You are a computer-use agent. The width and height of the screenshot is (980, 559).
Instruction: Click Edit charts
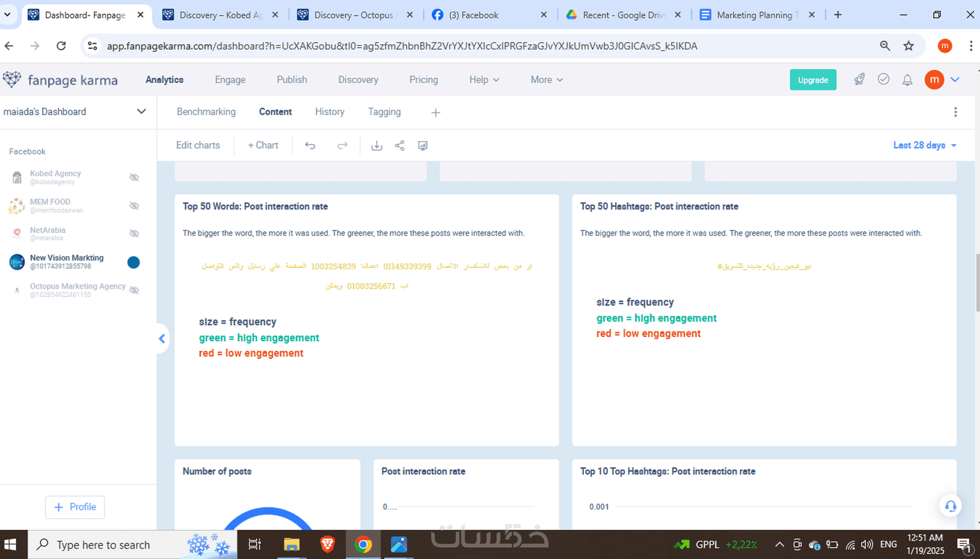[198, 145]
